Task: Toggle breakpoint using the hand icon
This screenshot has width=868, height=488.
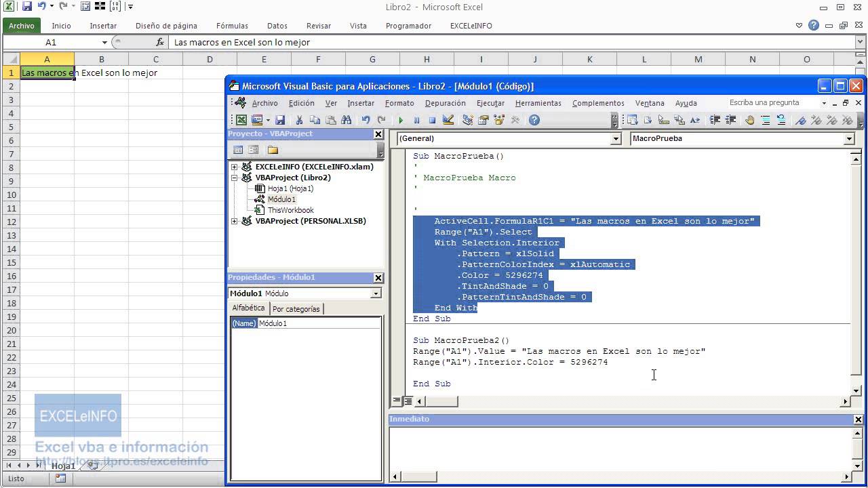Action: point(749,120)
